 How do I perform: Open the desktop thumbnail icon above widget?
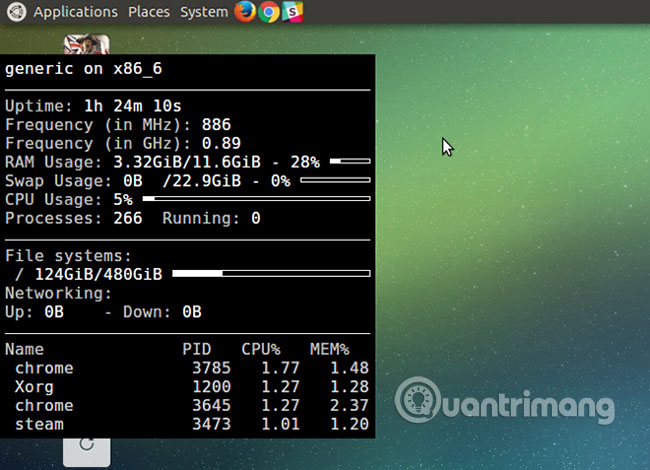[x=86, y=45]
